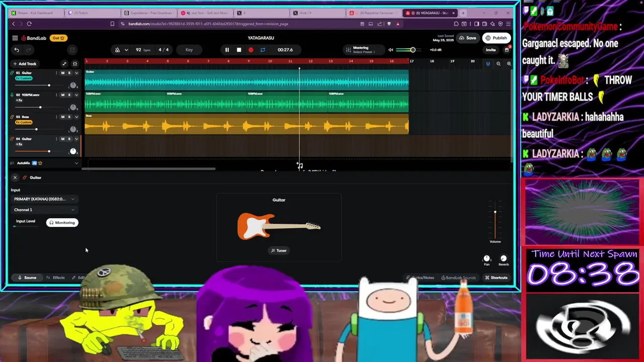Image resolution: width=644 pixels, height=362 pixels.
Task: Mute the 04 Guitar track
Action: pos(63,139)
